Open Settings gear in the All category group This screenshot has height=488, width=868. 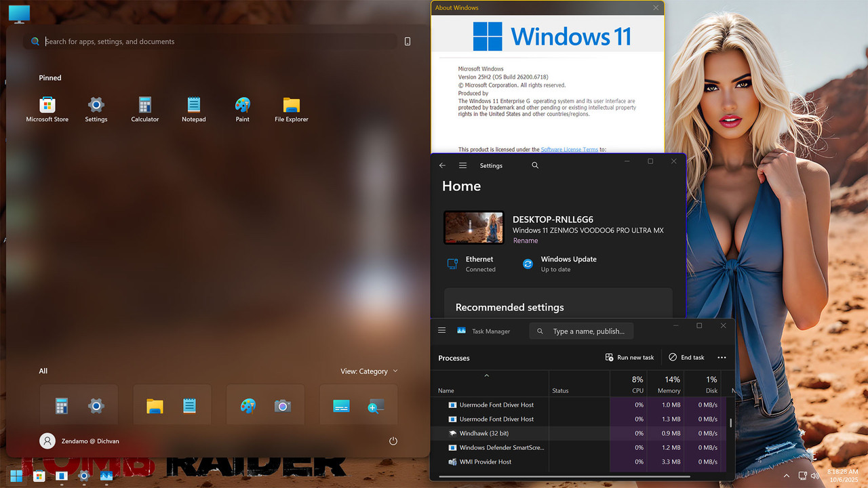coord(96,406)
